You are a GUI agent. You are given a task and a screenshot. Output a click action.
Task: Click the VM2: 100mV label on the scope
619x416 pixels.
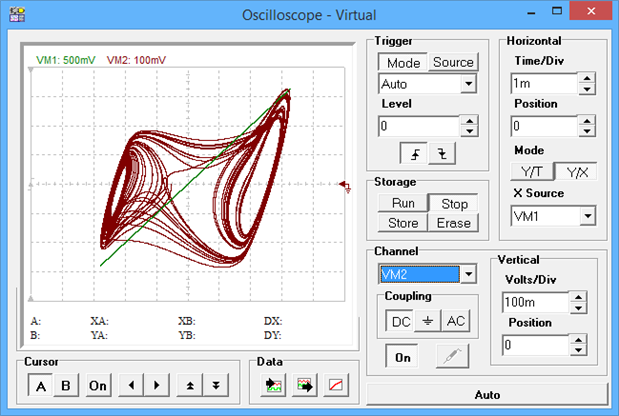(x=136, y=60)
